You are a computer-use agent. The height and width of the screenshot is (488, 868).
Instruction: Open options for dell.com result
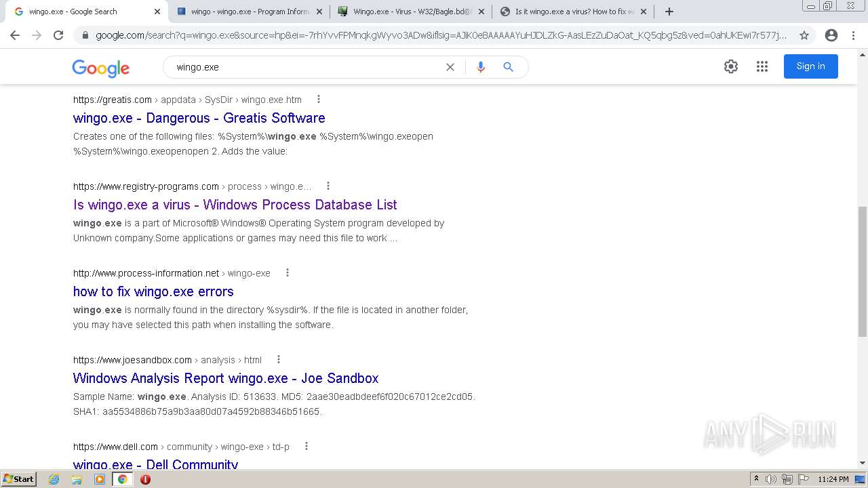click(x=307, y=447)
